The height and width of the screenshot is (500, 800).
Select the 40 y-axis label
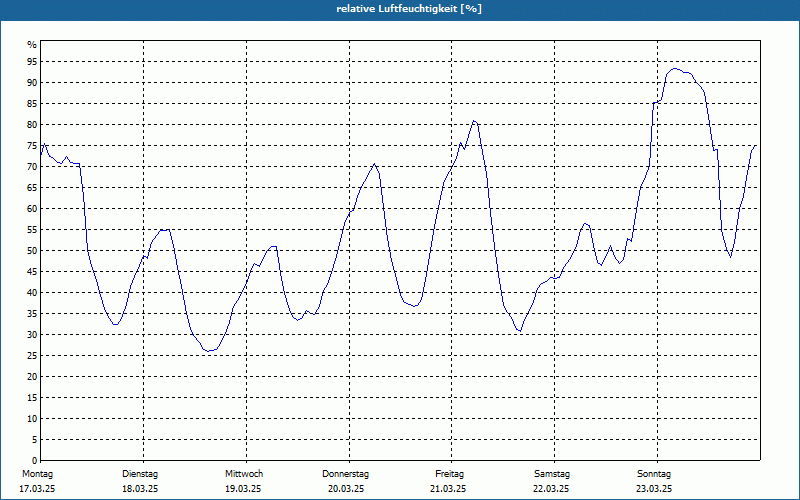(x=32, y=293)
